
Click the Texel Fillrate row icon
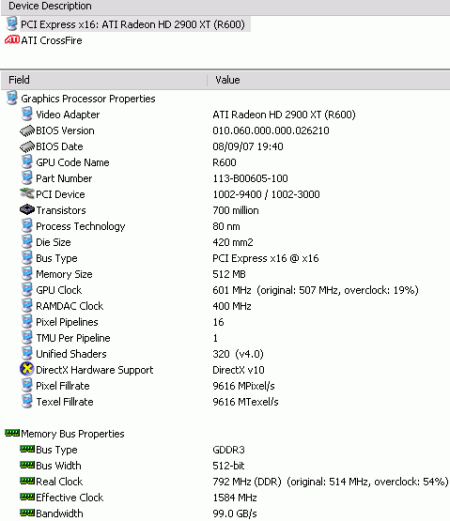27,402
